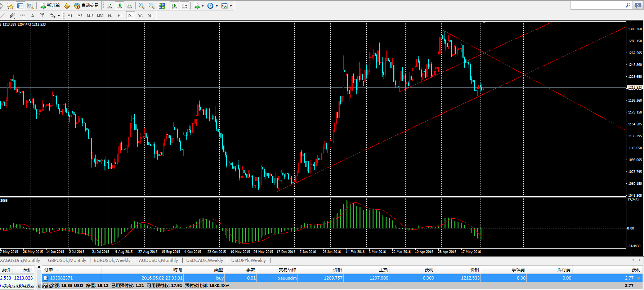Click current price label 1212.533 on axis
644x290 pixels.
tap(635, 88)
